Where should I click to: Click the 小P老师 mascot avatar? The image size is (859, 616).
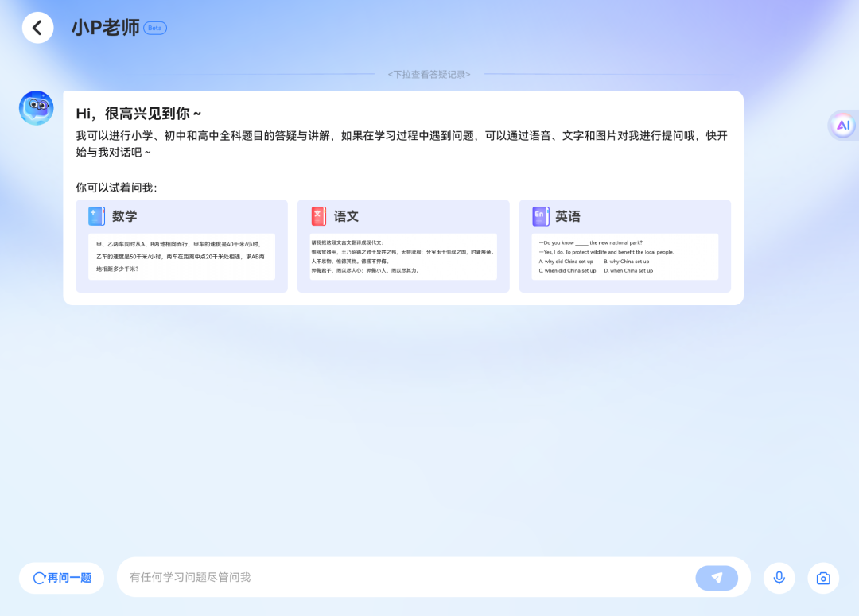tap(36, 107)
